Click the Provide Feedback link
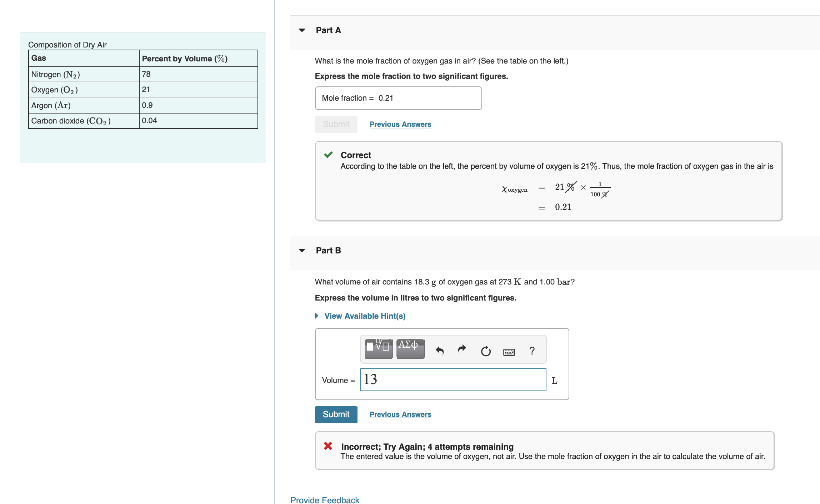Screen dimensions: 820x504 click(325, 500)
